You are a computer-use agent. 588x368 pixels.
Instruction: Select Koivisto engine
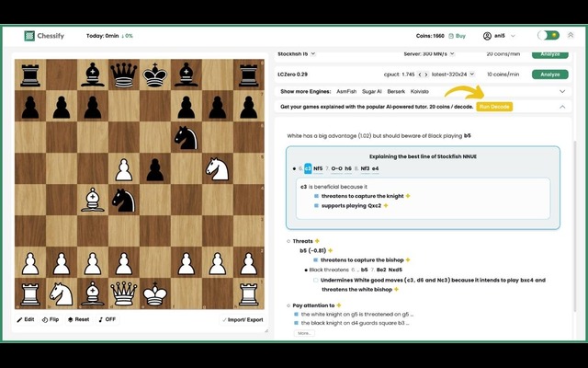pos(419,91)
